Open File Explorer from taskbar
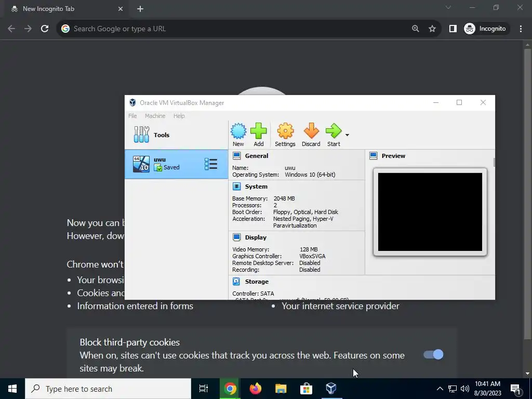This screenshot has width=532, height=399. [281, 389]
